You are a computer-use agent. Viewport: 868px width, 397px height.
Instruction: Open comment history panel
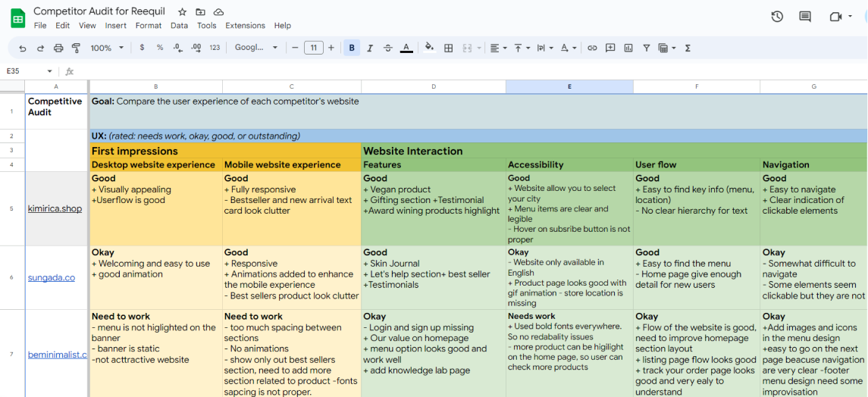click(x=805, y=17)
